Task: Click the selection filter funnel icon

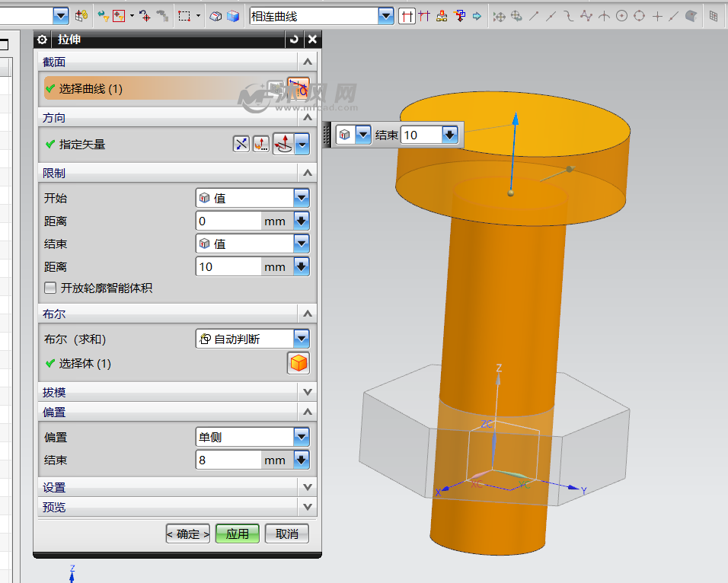Action: click(103, 16)
